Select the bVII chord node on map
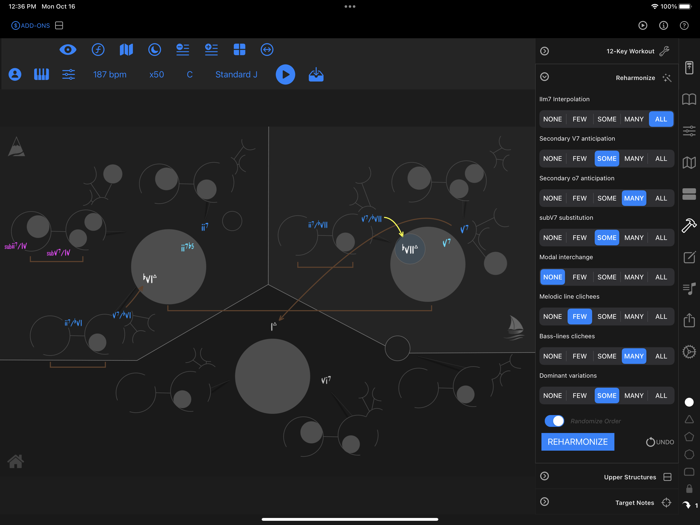The width and height of the screenshot is (700, 525). [409, 249]
